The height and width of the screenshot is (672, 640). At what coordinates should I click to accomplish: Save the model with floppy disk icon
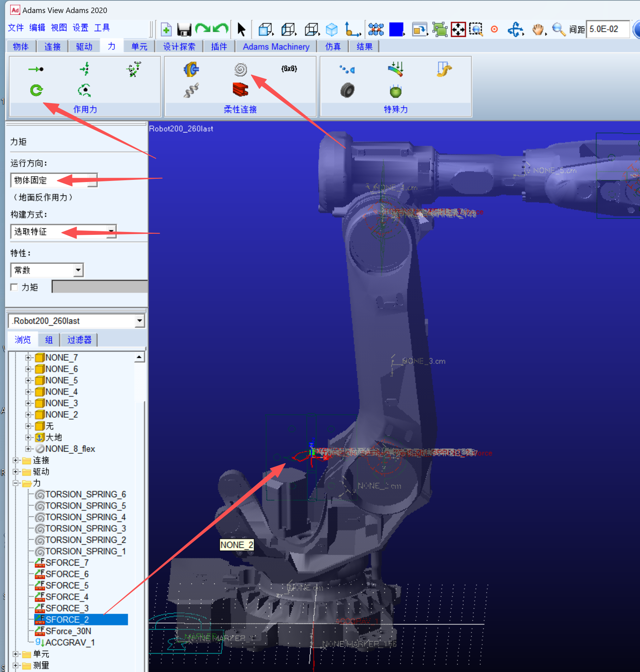click(184, 29)
